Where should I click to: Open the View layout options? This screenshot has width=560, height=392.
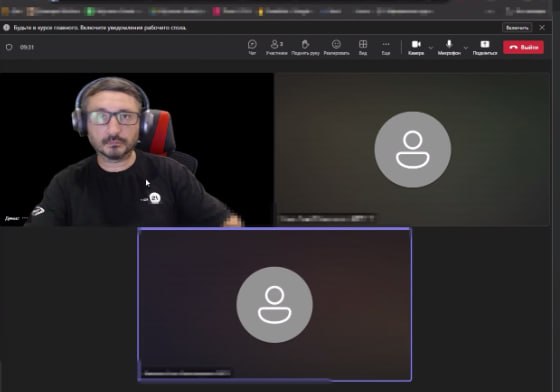(x=363, y=47)
